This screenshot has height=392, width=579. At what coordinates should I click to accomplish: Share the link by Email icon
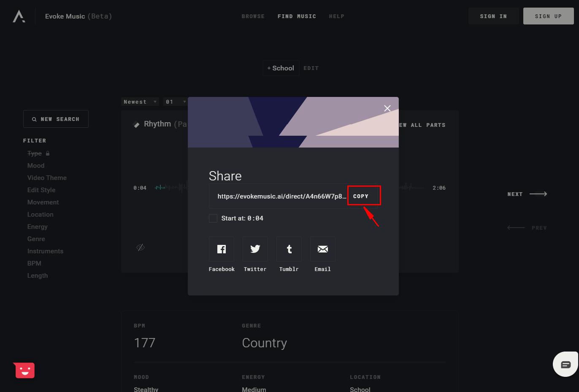click(323, 249)
